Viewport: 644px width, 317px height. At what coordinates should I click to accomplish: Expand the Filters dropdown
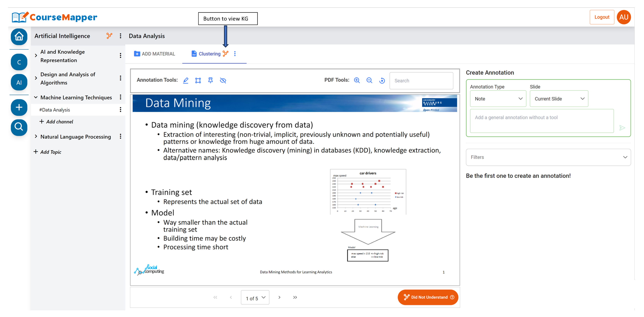click(x=548, y=157)
